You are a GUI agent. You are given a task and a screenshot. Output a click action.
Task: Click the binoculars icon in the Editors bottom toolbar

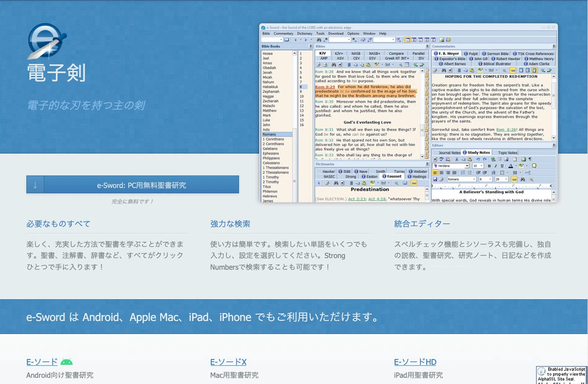(522, 179)
